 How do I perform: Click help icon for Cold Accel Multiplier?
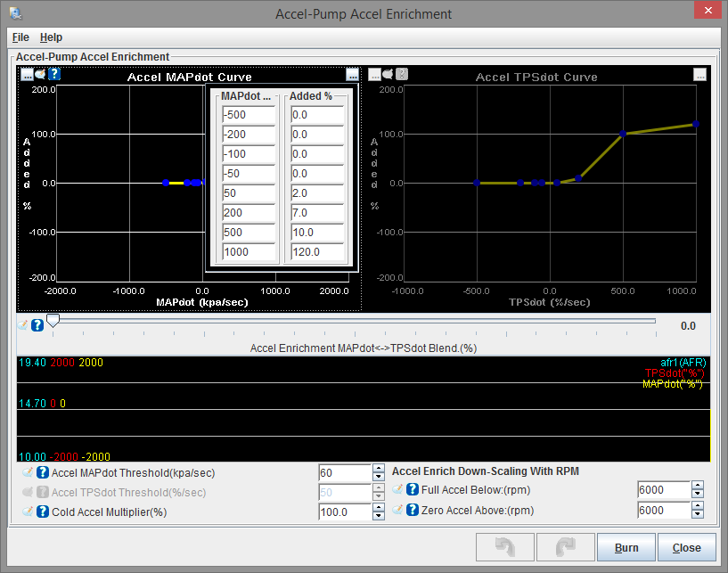pyautogui.click(x=43, y=512)
